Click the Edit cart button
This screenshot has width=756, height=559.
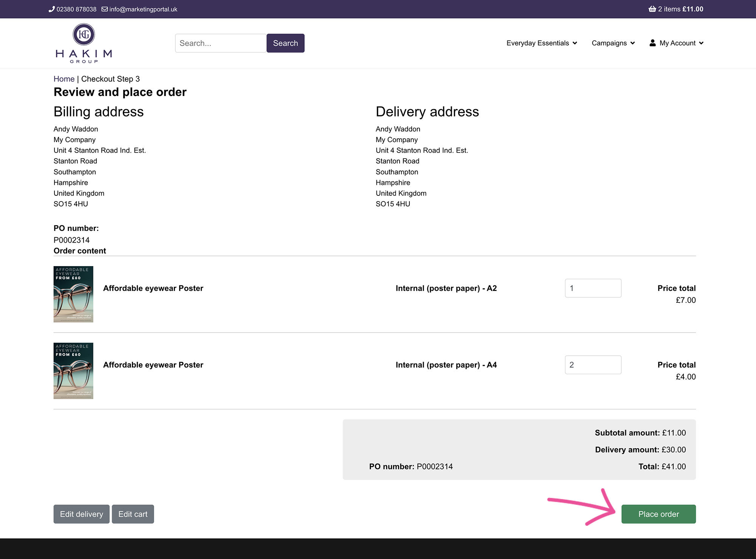click(133, 514)
